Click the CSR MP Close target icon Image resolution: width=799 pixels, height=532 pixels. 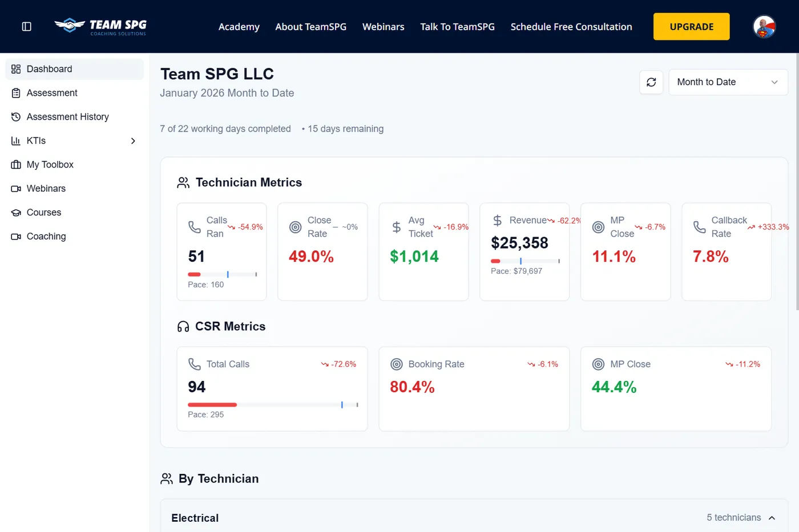click(598, 364)
